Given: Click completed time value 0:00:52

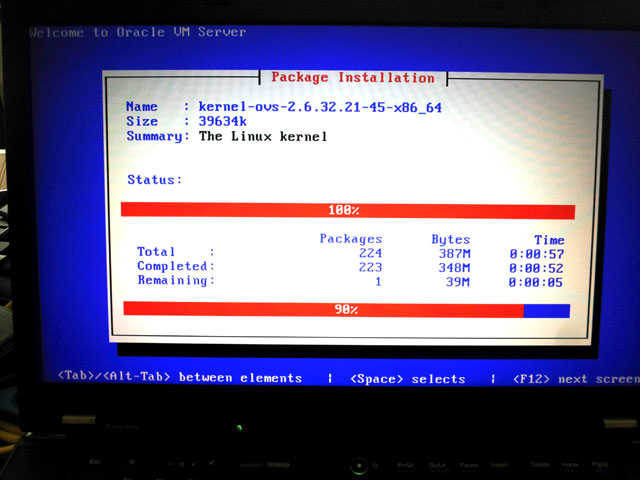Looking at the screenshot, I should tap(536, 269).
